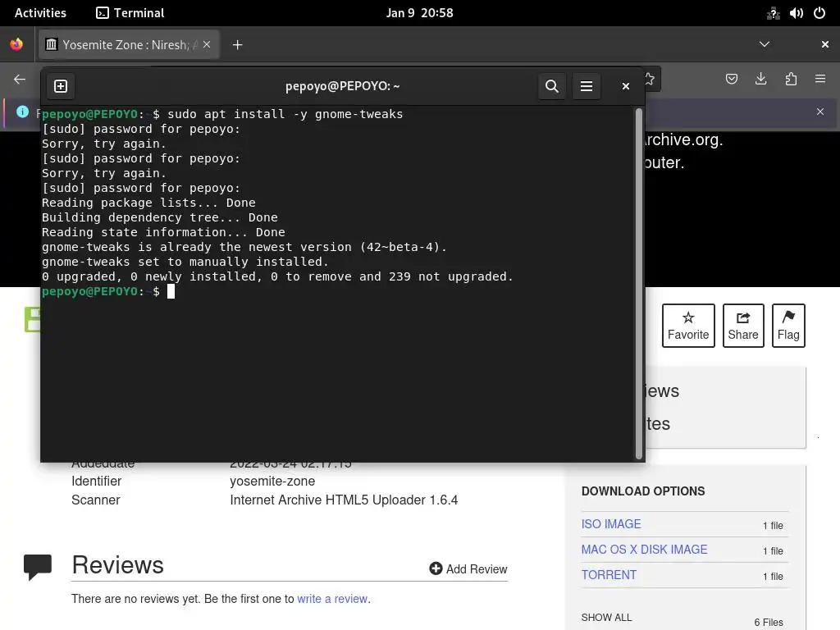Click the 'Scanner' label
Image resolution: width=840 pixels, height=630 pixels.
tap(96, 500)
